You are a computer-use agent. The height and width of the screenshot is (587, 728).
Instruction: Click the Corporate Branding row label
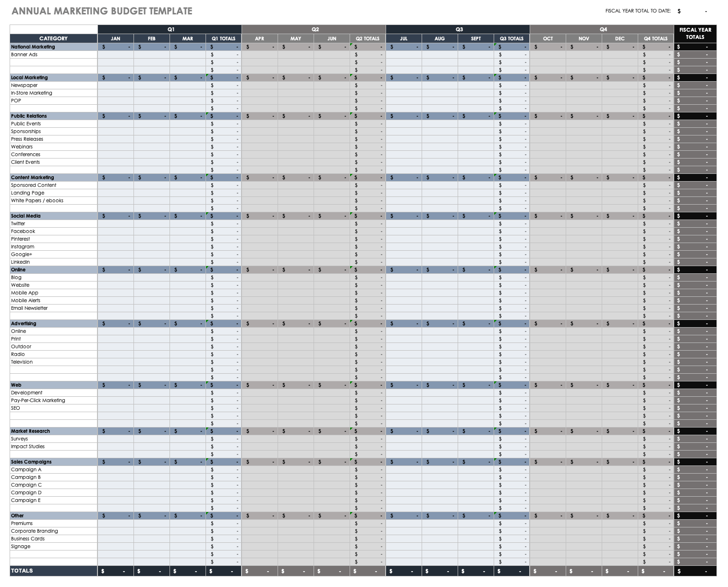35,531
